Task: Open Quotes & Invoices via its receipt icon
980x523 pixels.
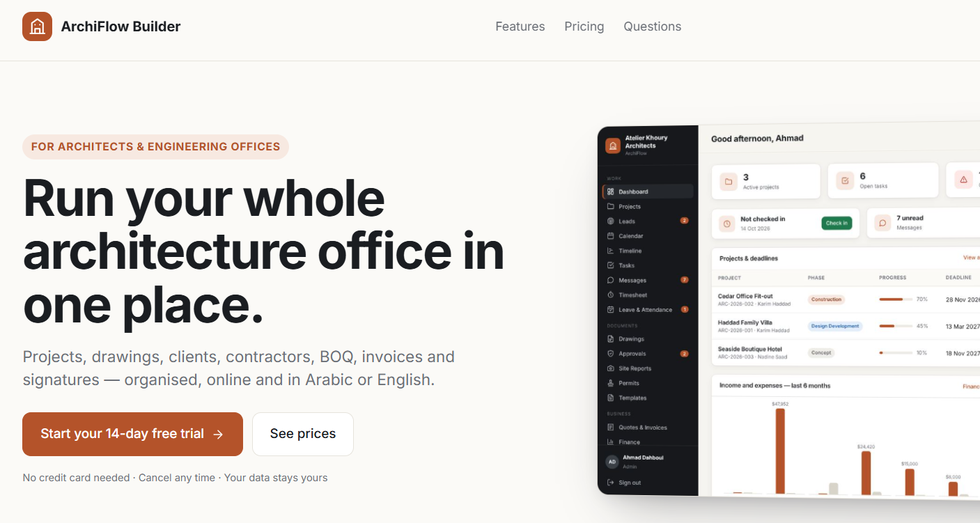Action: (611, 428)
